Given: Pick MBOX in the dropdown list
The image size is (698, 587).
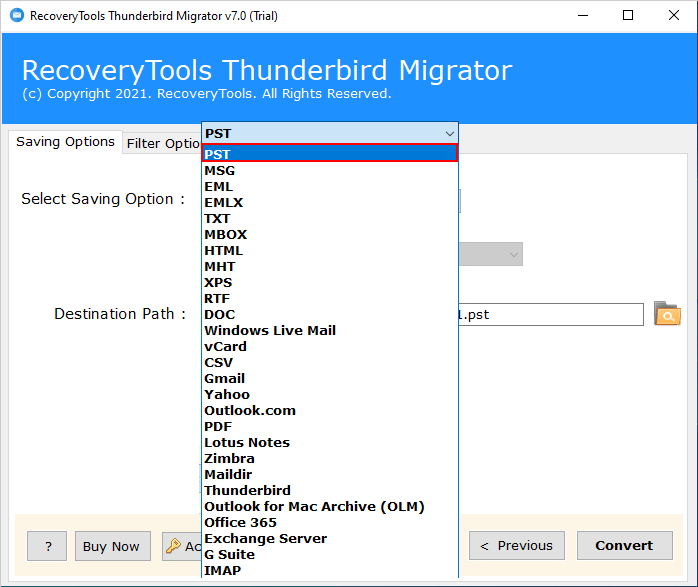Looking at the screenshot, I should tap(329, 235).
